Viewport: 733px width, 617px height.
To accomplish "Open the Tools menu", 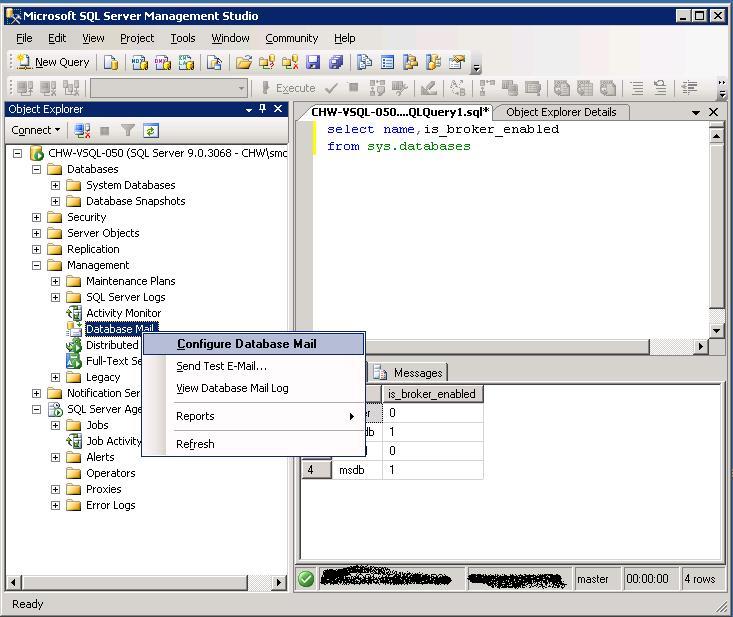I will [x=183, y=38].
